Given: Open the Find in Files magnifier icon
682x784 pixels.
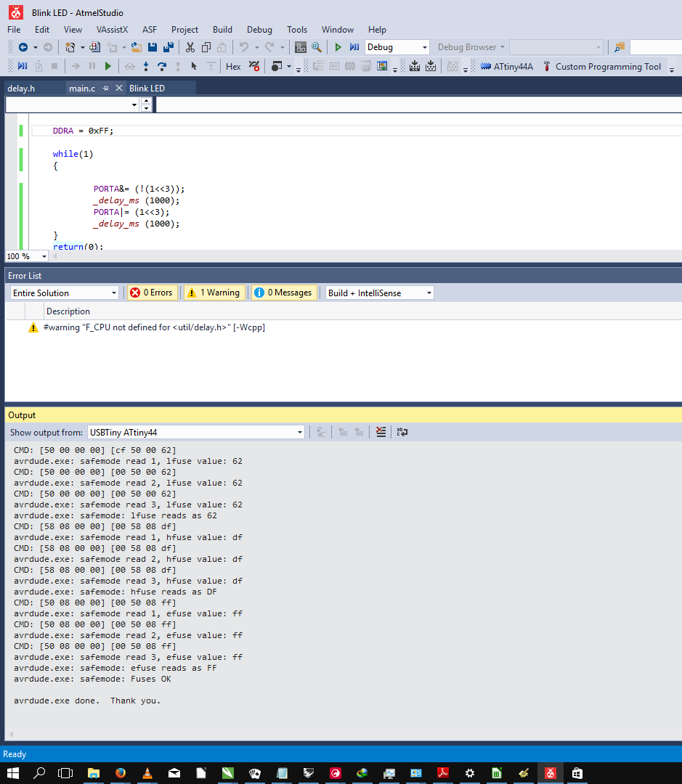Looking at the screenshot, I should (x=316, y=47).
